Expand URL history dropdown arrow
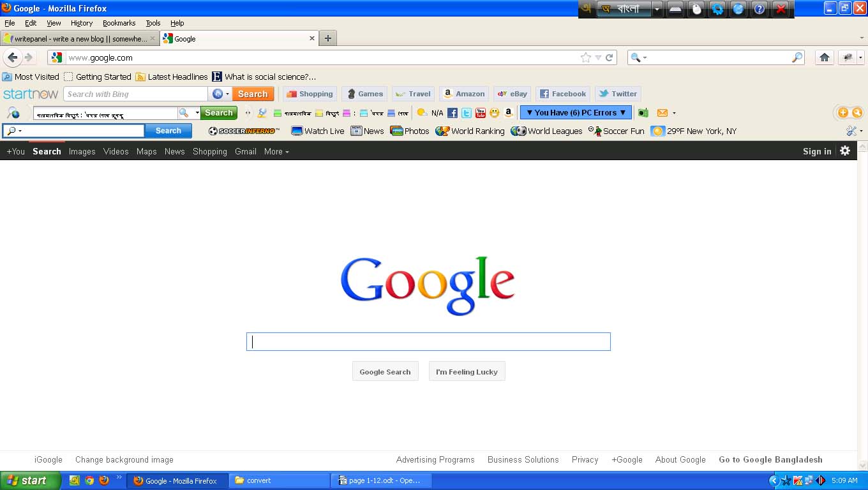Image resolution: width=868 pixels, height=490 pixels. tap(598, 57)
